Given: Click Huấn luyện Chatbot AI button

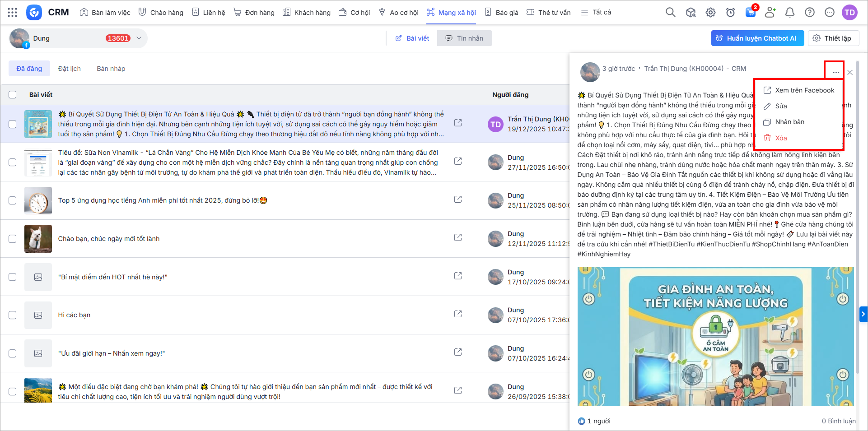Looking at the screenshot, I should pos(757,38).
